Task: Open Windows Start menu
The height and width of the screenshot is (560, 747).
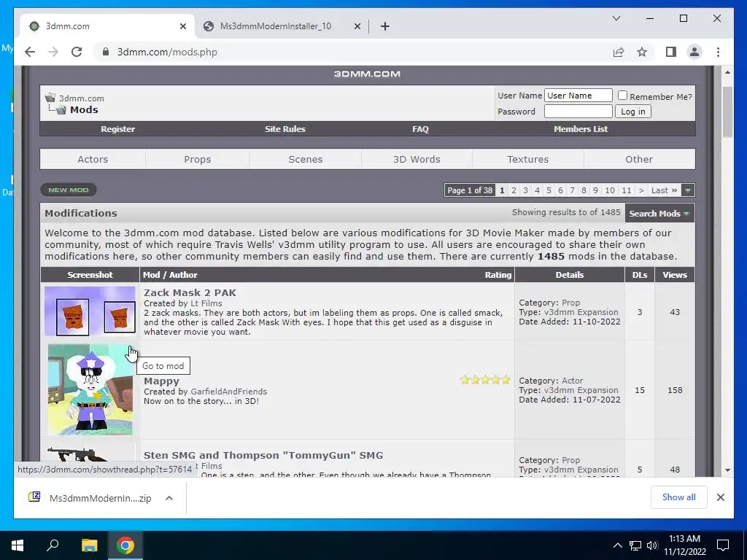Action: point(18,545)
